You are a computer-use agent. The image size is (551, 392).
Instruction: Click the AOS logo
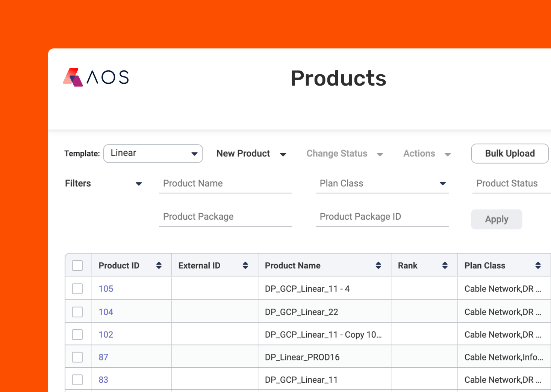pyautogui.click(x=95, y=77)
